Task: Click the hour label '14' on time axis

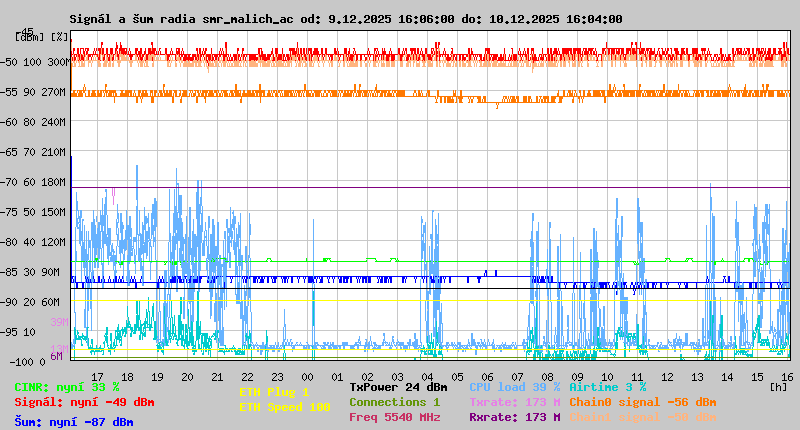Action: click(x=727, y=377)
